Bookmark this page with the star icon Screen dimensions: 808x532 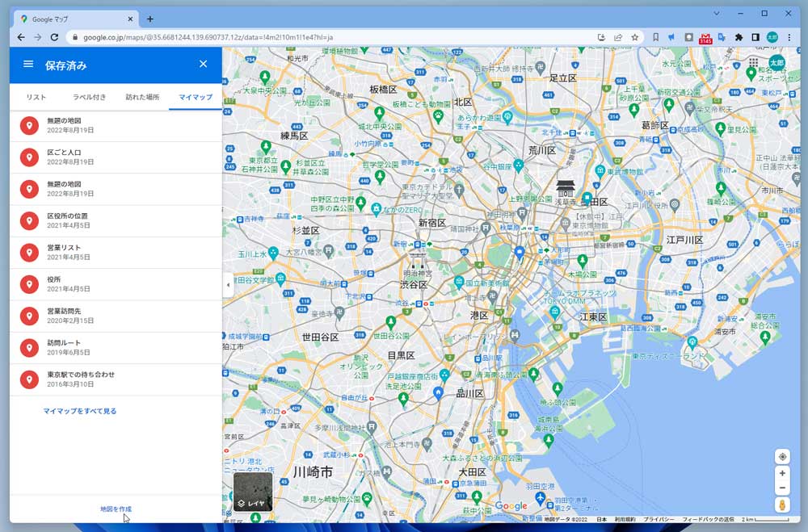click(x=635, y=37)
